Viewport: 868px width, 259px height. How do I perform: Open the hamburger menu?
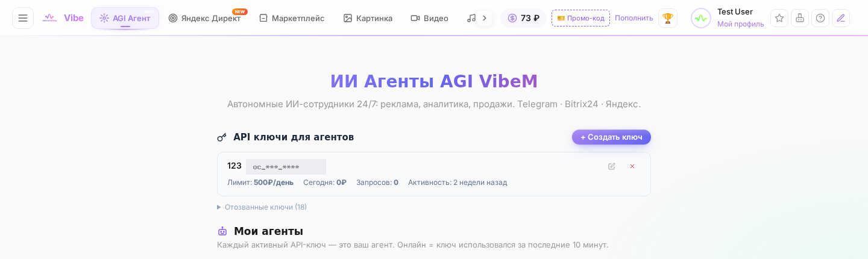(23, 18)
